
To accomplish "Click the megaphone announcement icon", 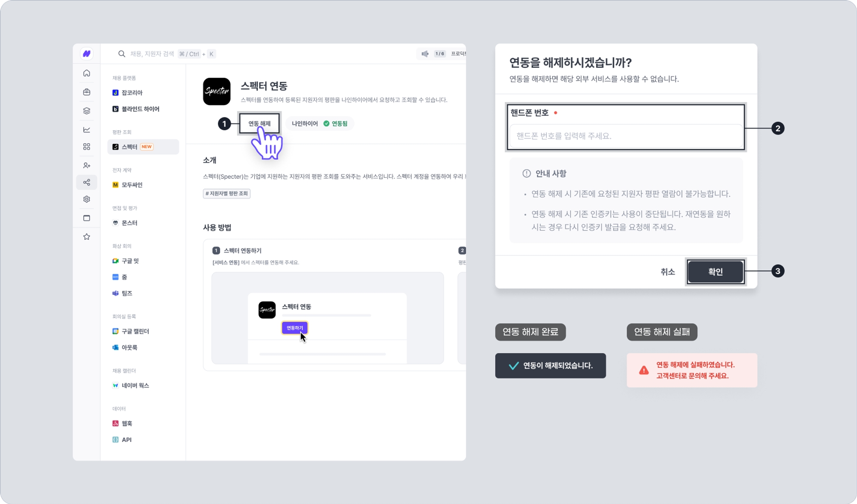I will [425, 54].
